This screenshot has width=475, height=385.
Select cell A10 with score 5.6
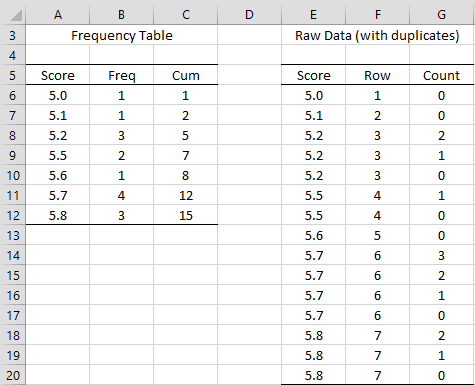click(58, 175)
